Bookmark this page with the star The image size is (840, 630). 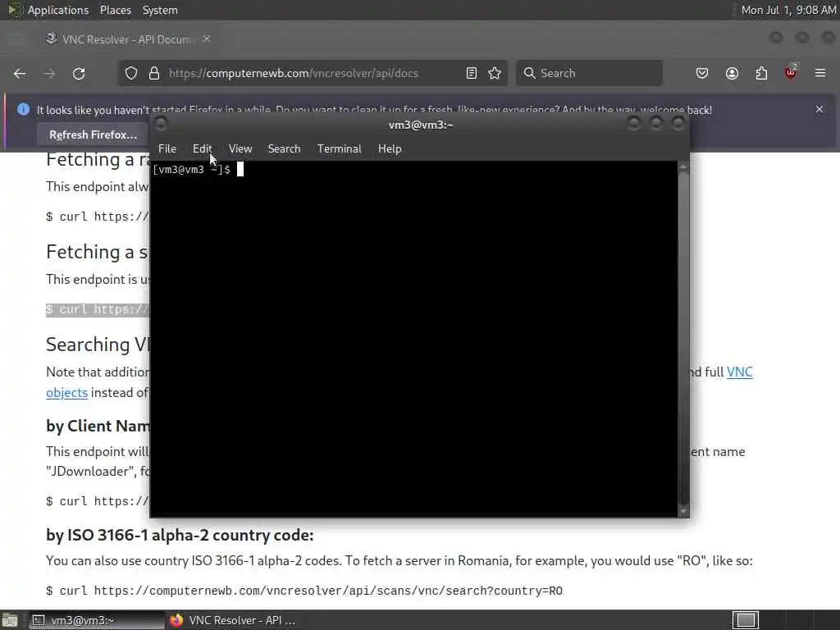tap(495, 73)
